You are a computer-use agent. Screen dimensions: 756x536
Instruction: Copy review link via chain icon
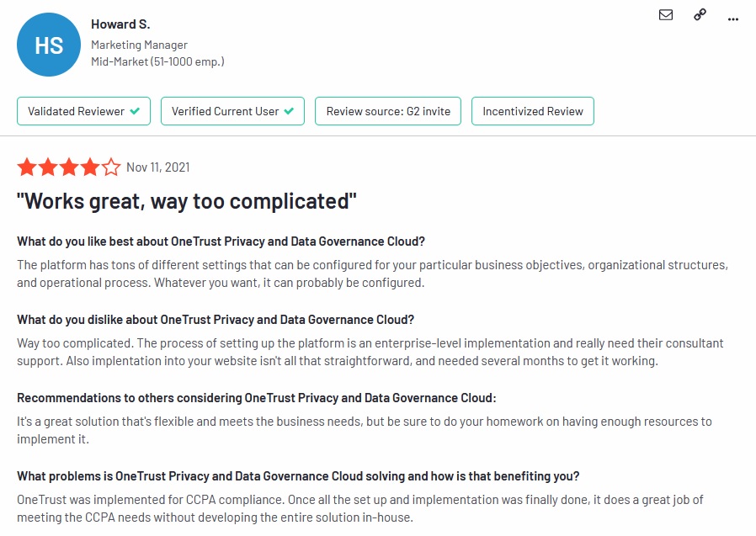click(700, 15)
